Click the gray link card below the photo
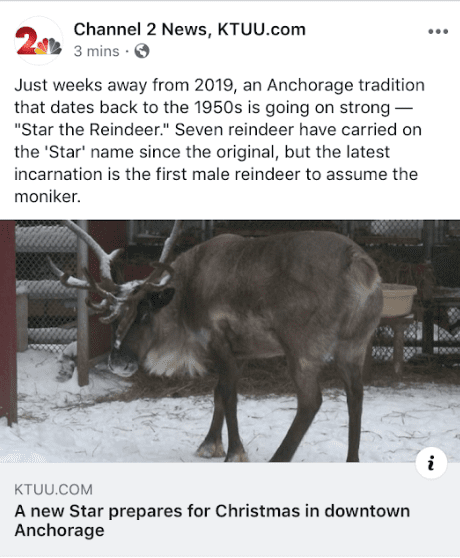This screenshot has height=558, width=460. click(x=230, y=510)
